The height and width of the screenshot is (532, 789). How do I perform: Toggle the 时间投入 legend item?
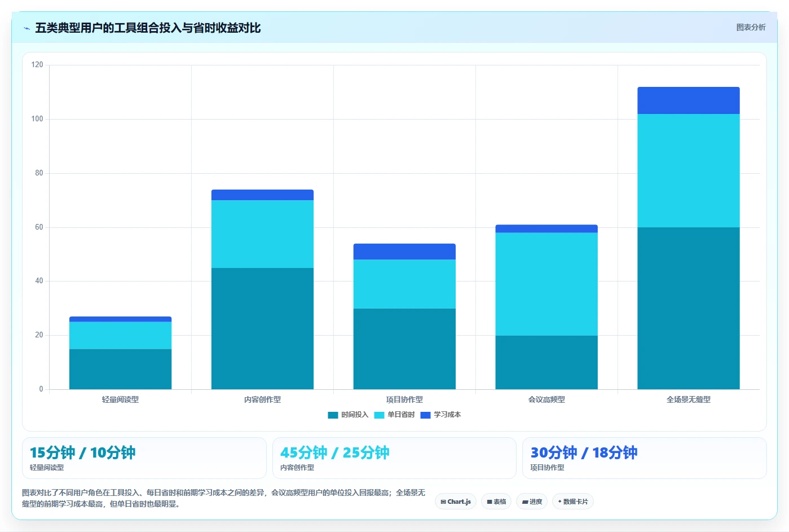point(348,415)
